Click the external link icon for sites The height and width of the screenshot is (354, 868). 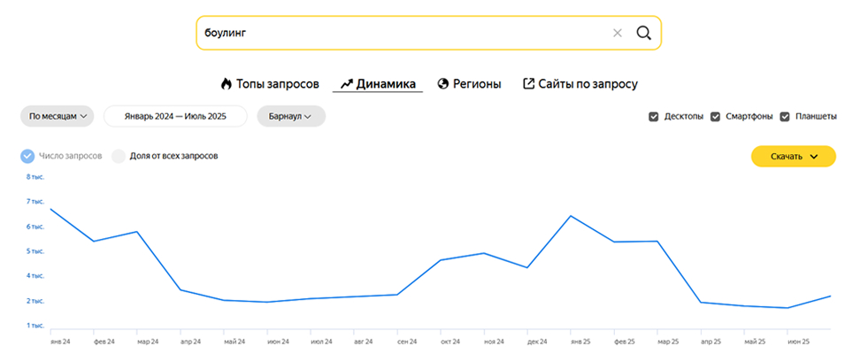click(529, 84)
